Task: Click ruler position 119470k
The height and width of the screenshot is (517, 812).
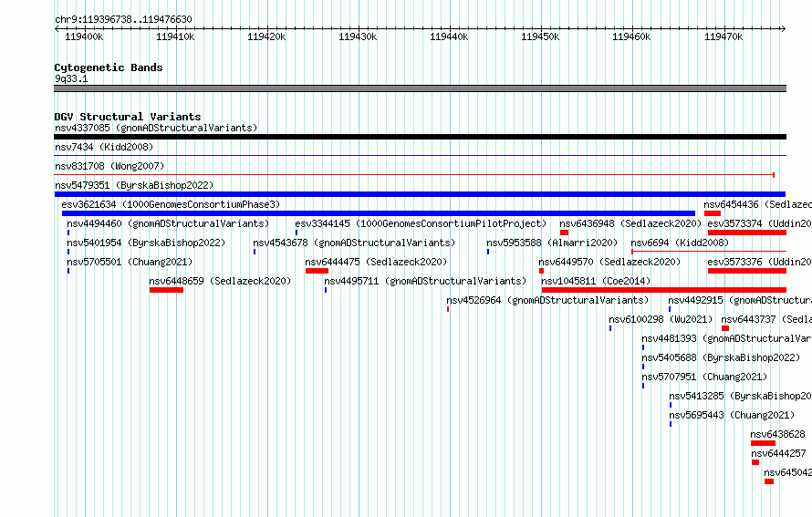Action: pos(724,36)
